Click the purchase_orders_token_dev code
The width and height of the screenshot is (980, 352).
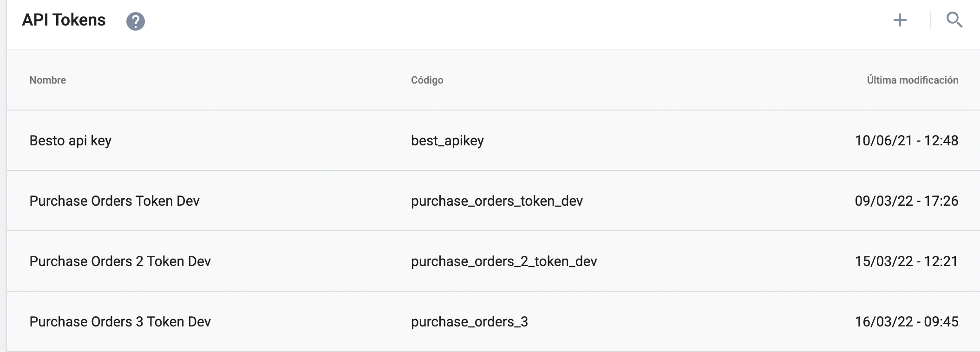click(x=497, y=201)
